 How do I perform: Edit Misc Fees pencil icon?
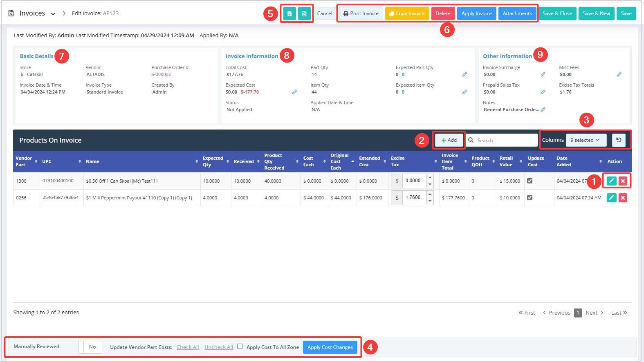619,74
